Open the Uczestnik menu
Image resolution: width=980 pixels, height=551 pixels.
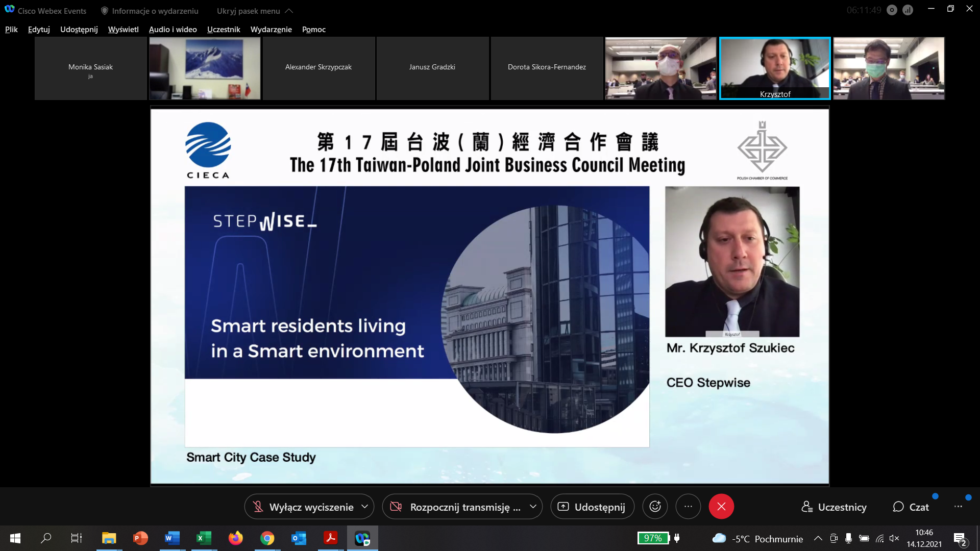point(224,30)
